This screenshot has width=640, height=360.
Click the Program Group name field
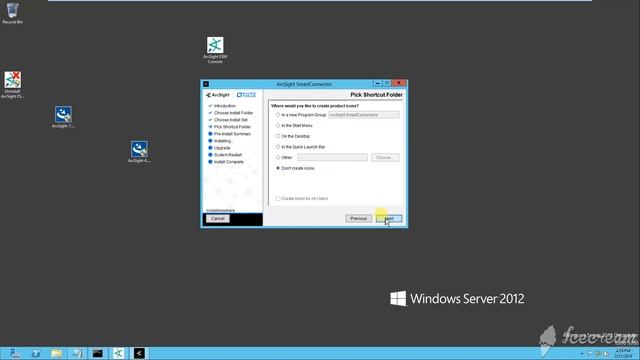[364, 115]
